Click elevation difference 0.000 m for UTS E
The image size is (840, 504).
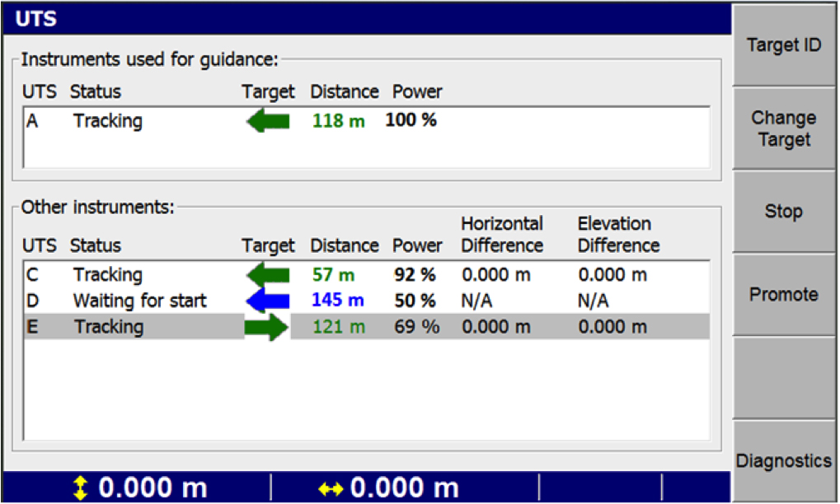pyautogui.click(x=612, y=326)
